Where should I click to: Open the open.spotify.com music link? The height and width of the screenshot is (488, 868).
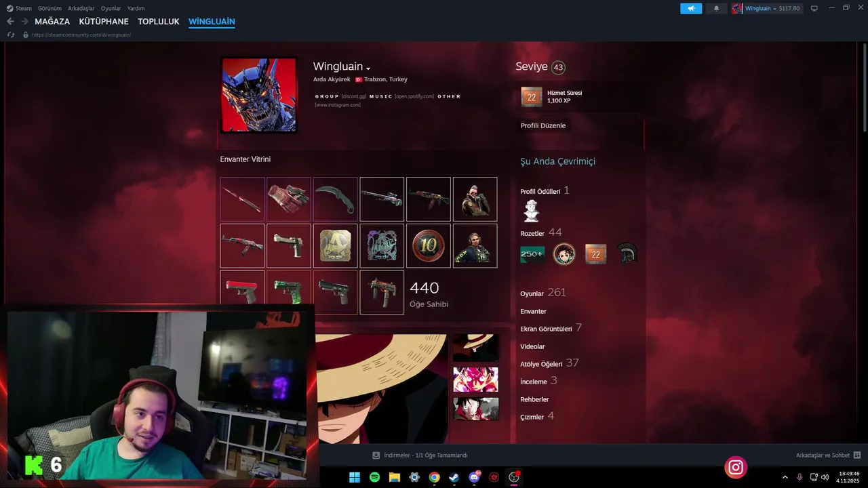414,96
